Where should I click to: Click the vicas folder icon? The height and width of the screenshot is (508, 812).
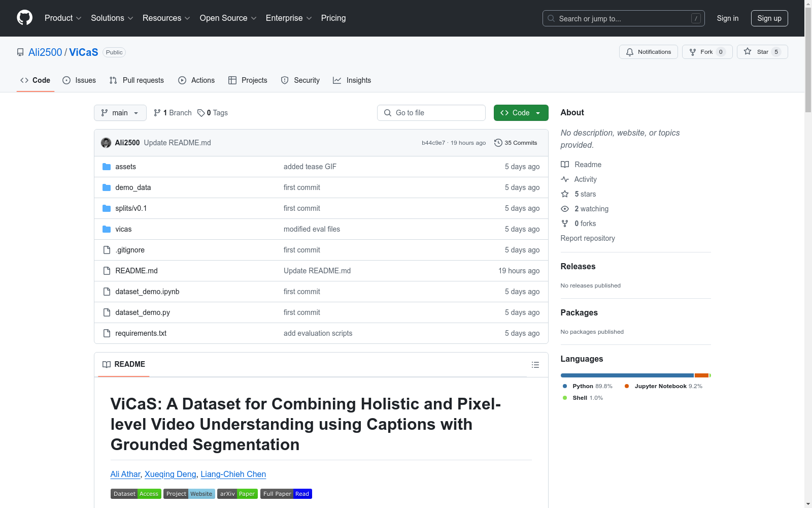(x=107, y=229)
